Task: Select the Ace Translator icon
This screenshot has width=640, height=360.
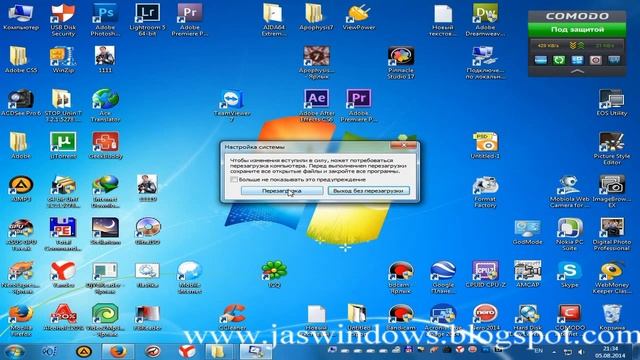Action: (x=105, y=106)
